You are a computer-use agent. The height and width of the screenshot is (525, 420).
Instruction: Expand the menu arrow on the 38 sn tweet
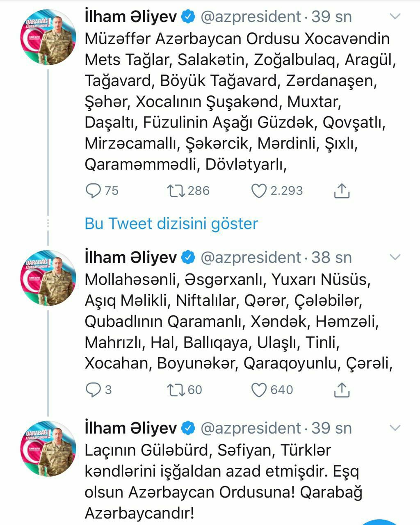[395, 258]
